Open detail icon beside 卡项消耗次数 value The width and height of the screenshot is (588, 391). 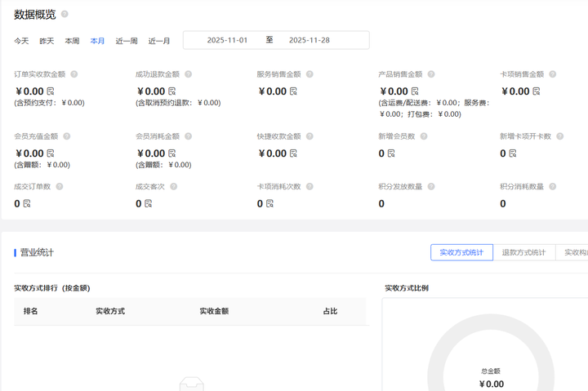269,204
